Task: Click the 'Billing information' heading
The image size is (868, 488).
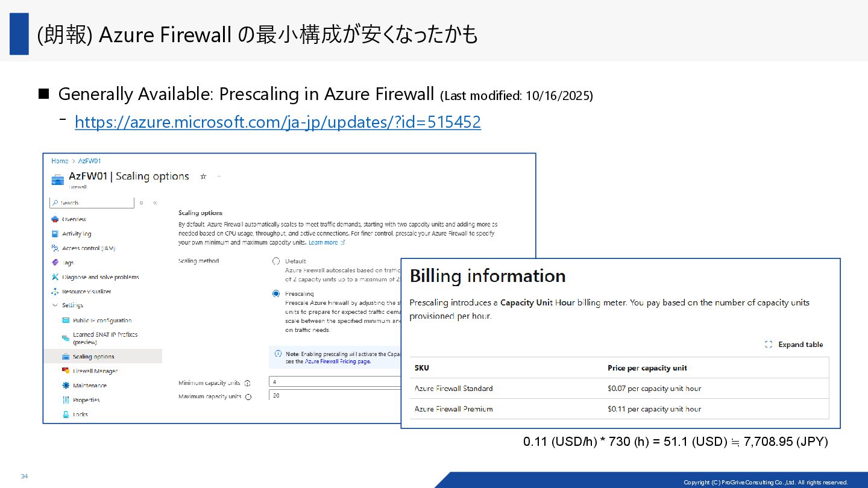Action: click(x=488, y=276)
